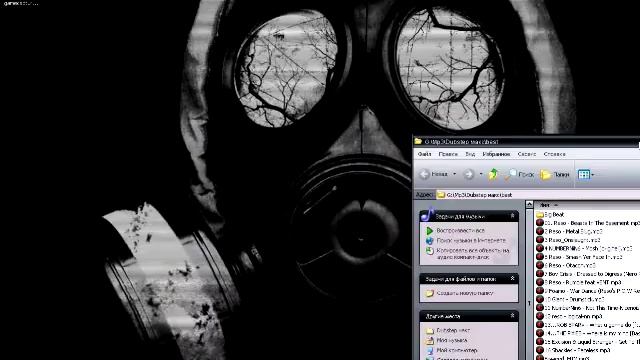Click the Forward arrow button in Explorer toolbar
Image resolution: width=640 pixels, height=360 pixels.
[x=469, y=174]
